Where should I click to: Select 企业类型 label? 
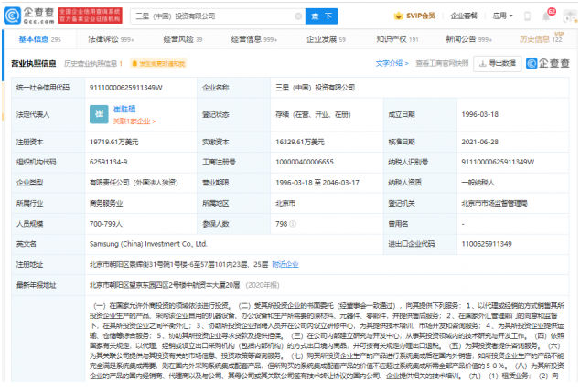29,183
